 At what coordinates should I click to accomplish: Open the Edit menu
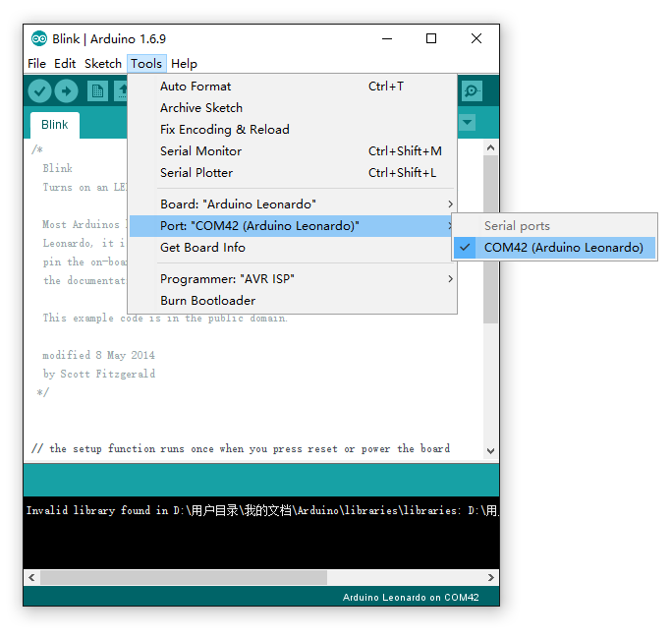(65, 64)
